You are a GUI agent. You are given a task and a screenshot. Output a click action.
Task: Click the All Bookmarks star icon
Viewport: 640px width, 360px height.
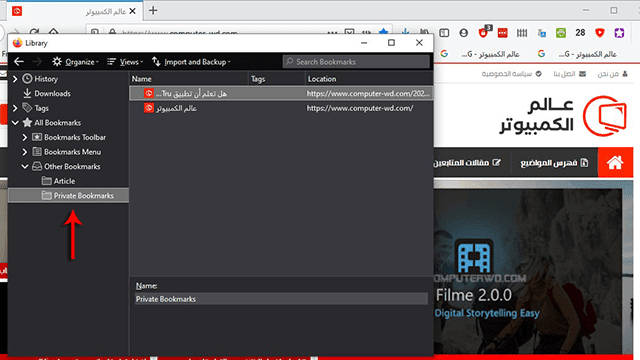[x=27, y=122]
